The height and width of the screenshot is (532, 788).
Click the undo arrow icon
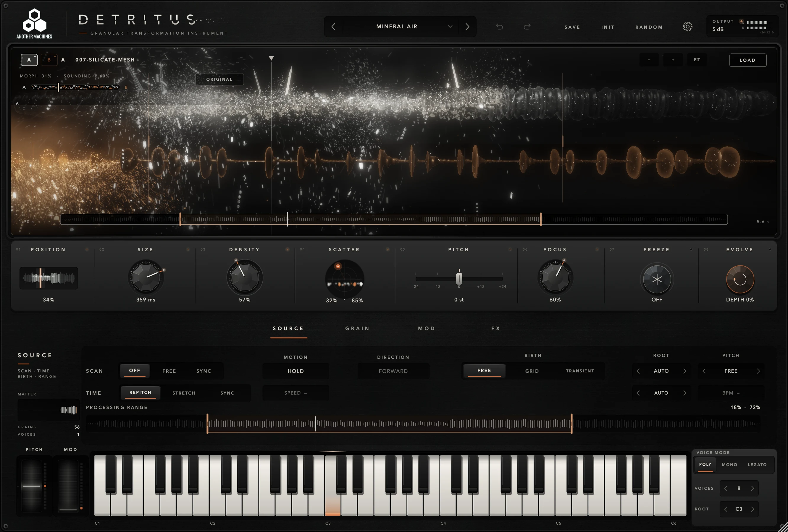(499, 27)
